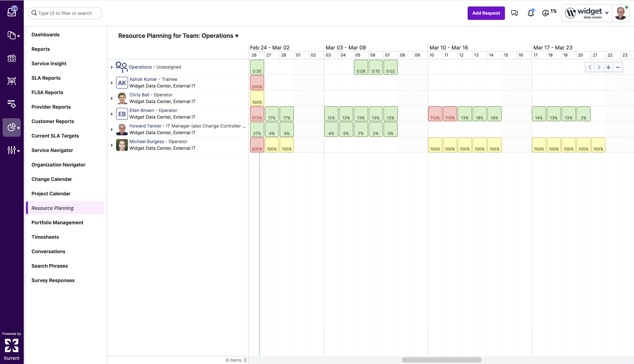The image size is (634, 364).
Task: Open Michael Burgess profile link
Action: (x=146, y=141)
